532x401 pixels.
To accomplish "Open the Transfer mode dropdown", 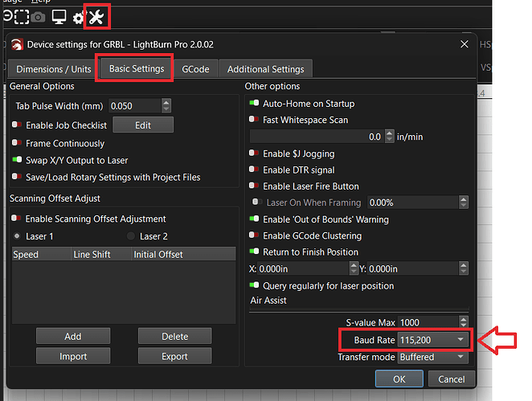I will click(433, 357).
